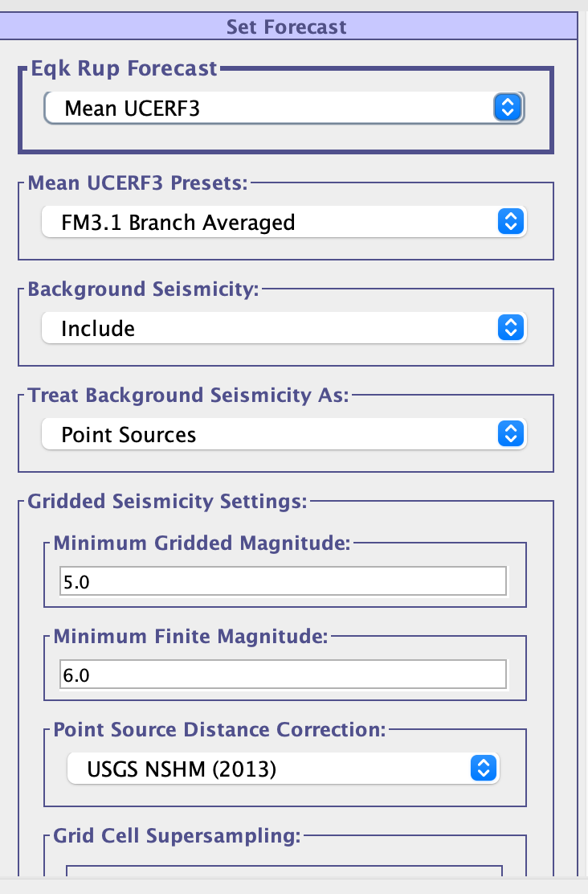Click the Minimum Gridded Magnitude field
The image size is (588, 894).
(x=283, y=581)
